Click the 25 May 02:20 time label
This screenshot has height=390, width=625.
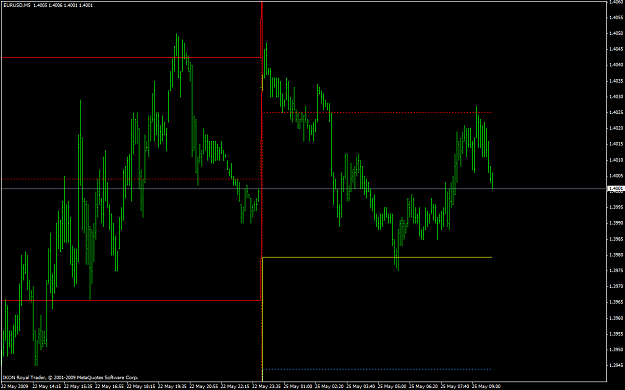point(329,386)
